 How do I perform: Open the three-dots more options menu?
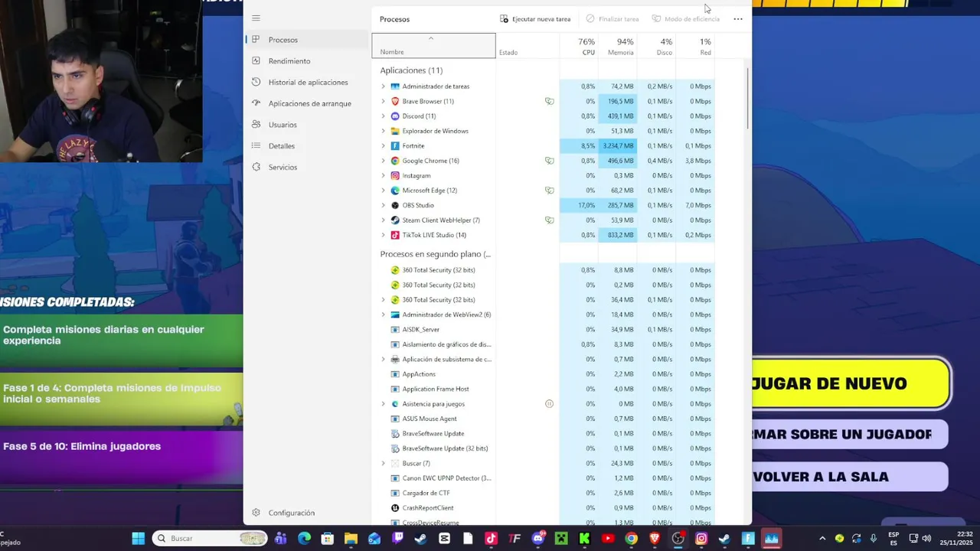point(738,19)
